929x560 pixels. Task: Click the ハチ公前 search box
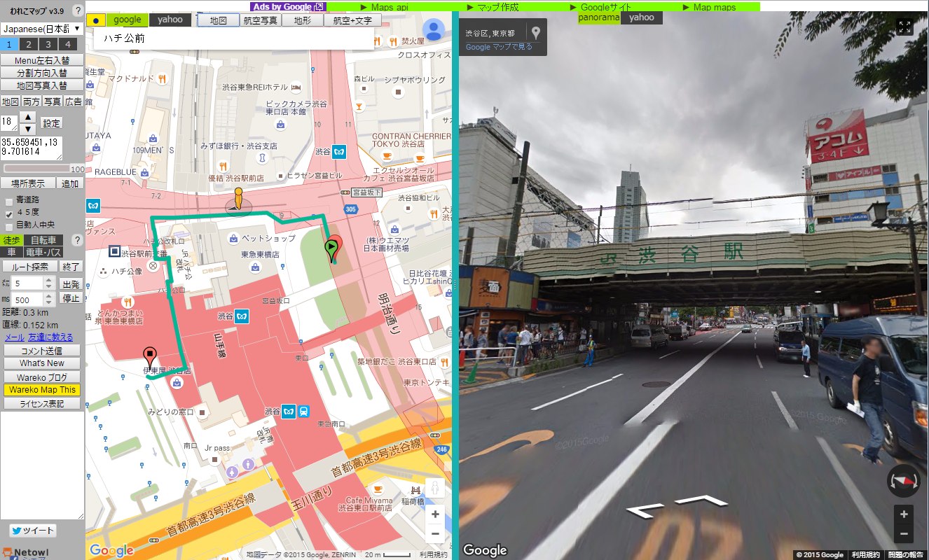[x=233, y=38]
